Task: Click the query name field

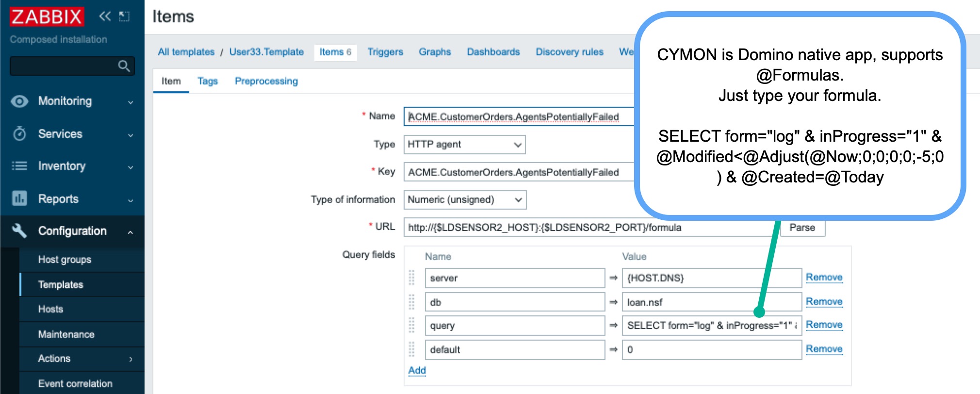Action: point(515,326)
